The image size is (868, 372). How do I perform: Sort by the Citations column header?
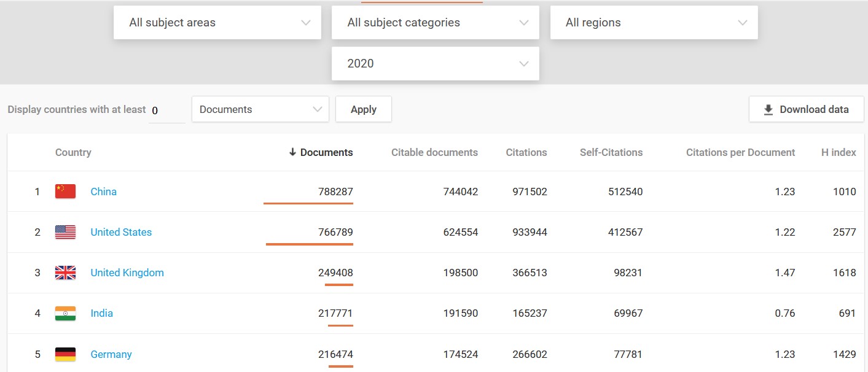click(526, 152)
